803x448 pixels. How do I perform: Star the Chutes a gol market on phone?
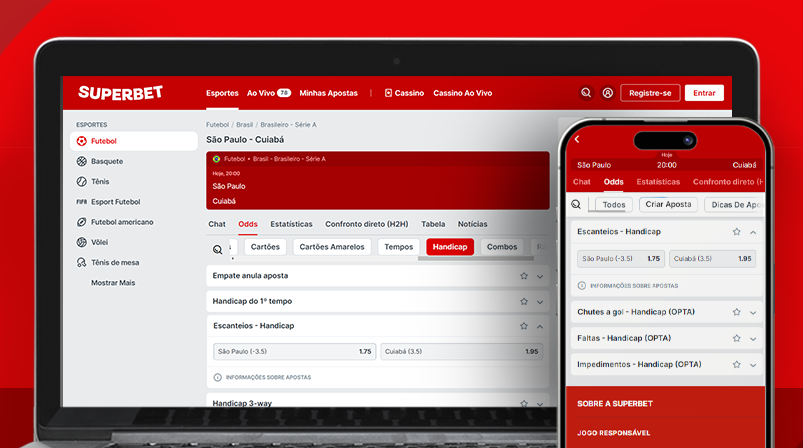point(736,312)
